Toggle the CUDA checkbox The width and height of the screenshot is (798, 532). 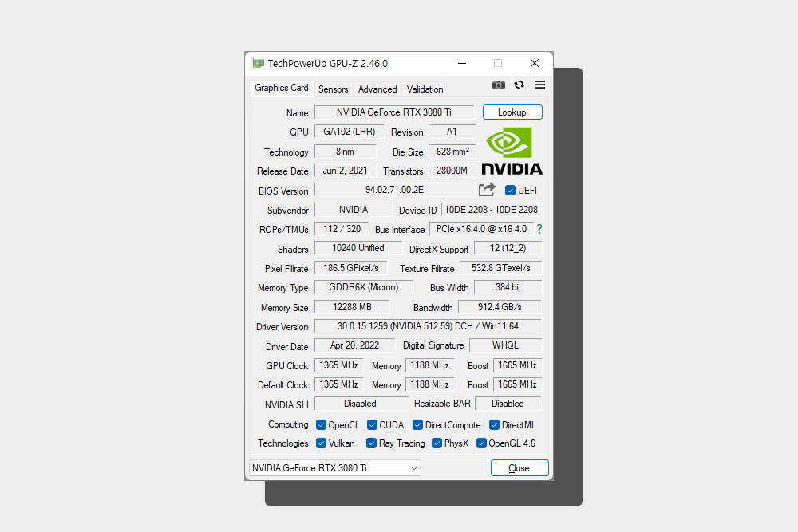pos(372,424)
